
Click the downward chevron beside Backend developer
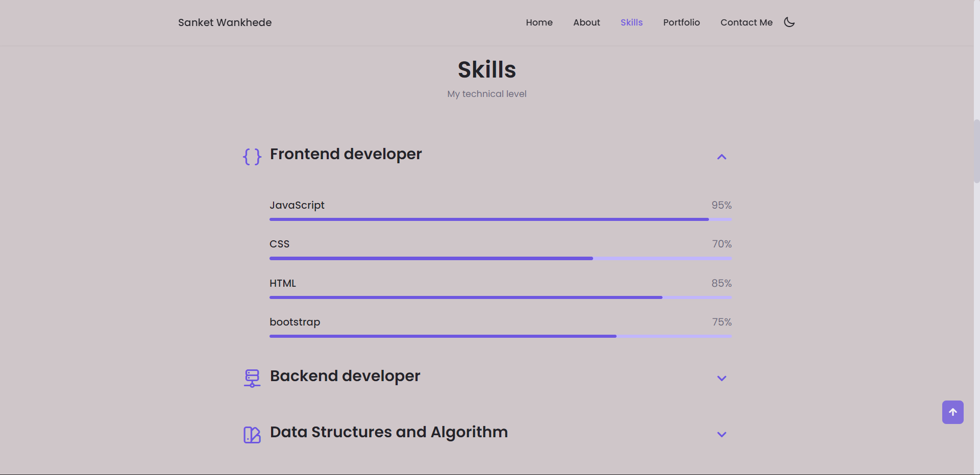(721, 379)
